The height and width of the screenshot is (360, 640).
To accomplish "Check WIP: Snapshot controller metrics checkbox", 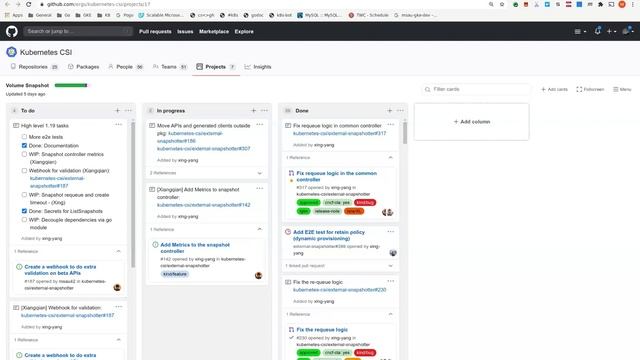I will pos(24,154).
